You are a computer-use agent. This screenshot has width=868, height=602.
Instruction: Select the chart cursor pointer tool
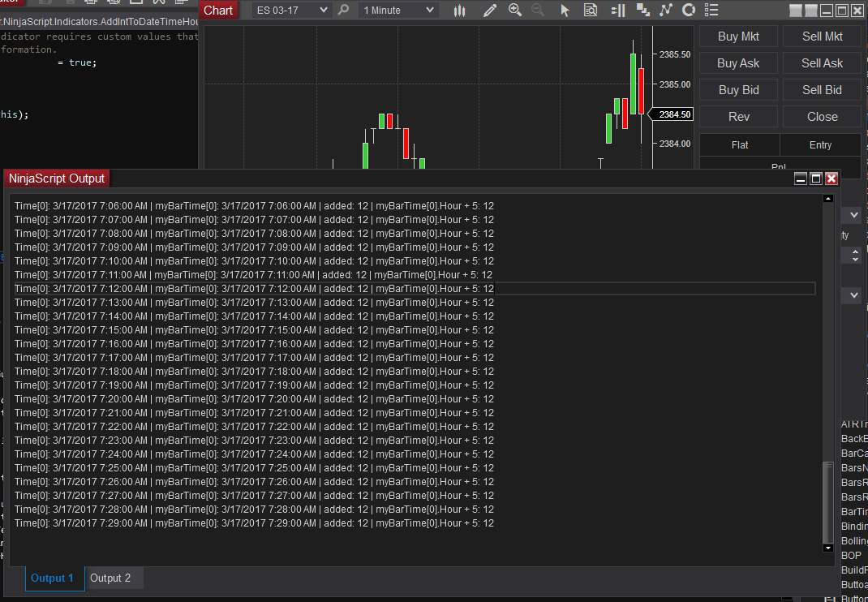pyautogui.click(x=565, y=10)
